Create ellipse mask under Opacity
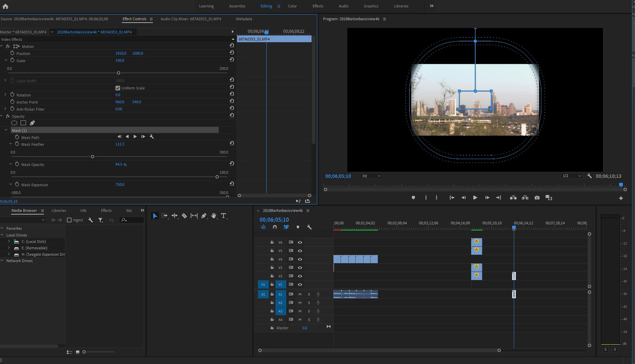This screenshot has width=635, height=364. 14,123
